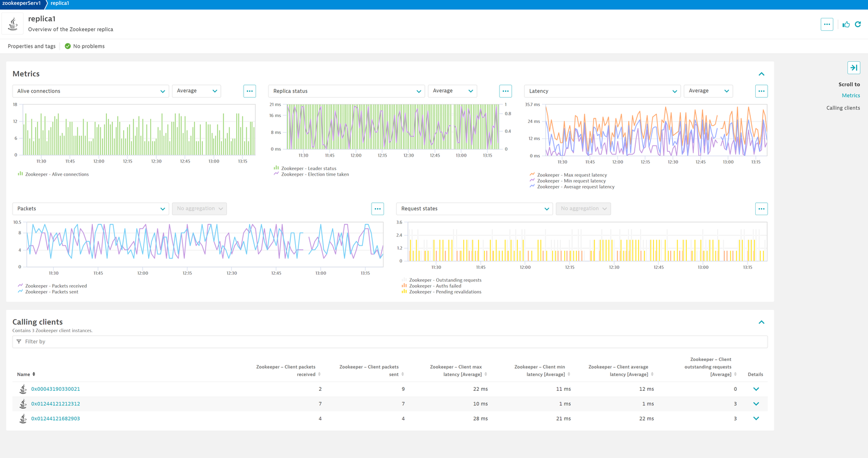Collapse the Metrics section
868x458 pixels.
[x=761, y=74]
